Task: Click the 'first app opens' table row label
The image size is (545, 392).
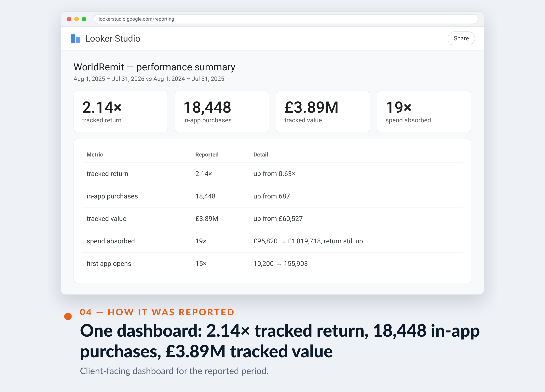Action: click(109, 264)
